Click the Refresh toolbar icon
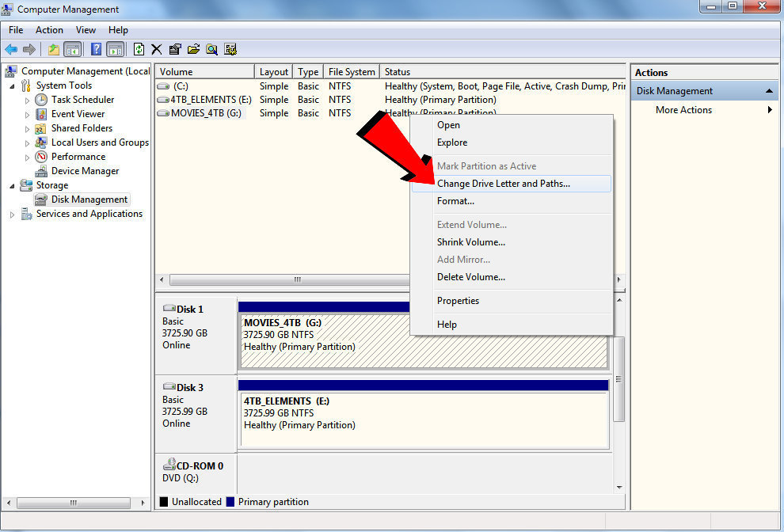The height and width of the screenshot is (532, 784). (139, 49)
